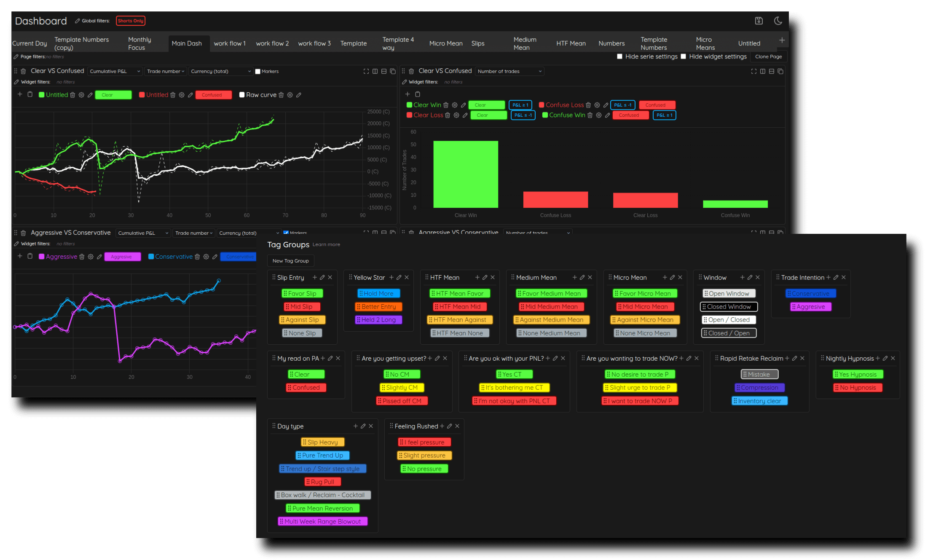Toggle dark mode moon icon
Screen dimensions: 925x560
click(778, 21)
